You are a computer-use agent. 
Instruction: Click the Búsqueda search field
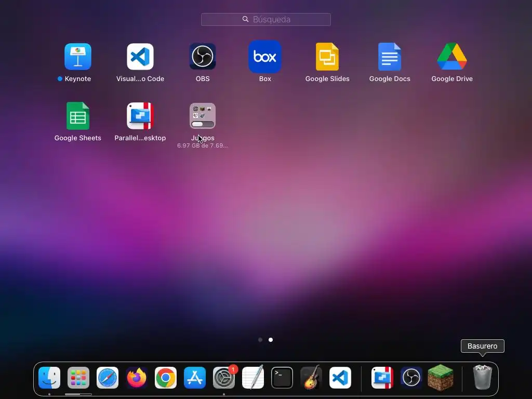pyautogui.click(x=265, y=19)
